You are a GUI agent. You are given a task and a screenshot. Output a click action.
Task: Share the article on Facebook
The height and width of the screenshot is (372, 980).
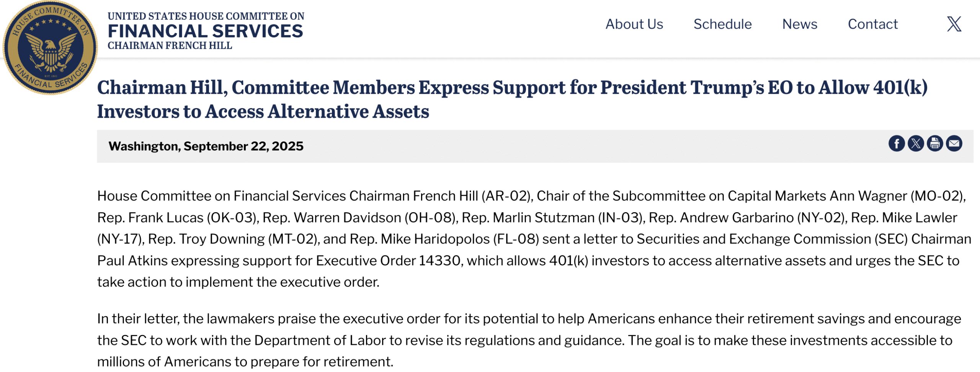point(897,144)
